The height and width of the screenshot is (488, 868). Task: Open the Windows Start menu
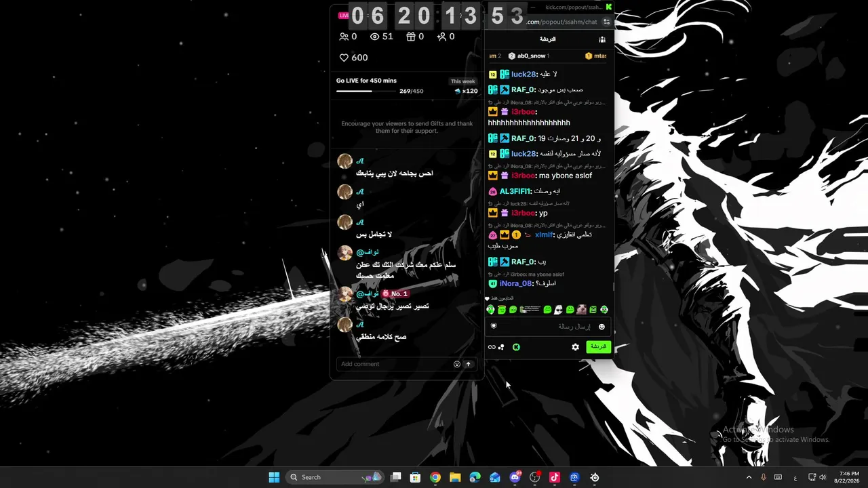tap(274, 477)
